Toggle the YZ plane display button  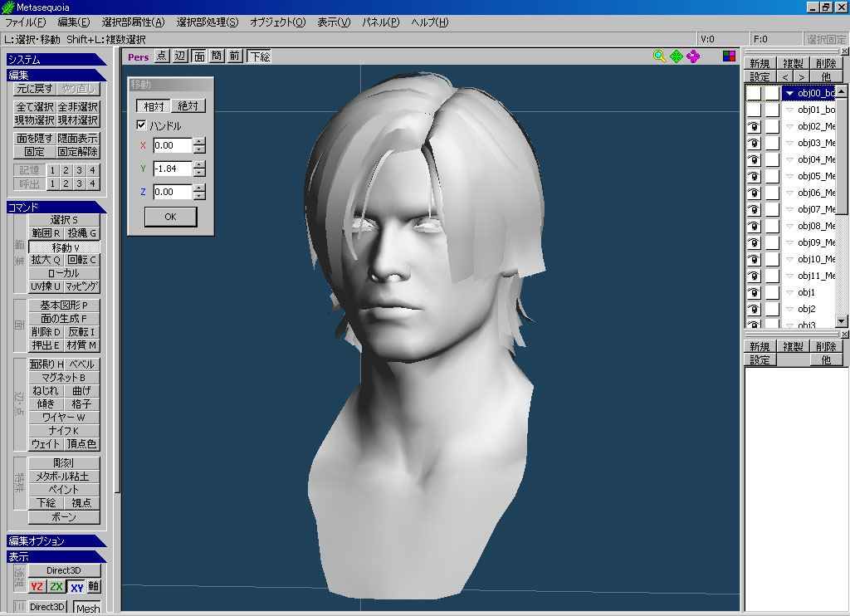click(x=37, y=587)
